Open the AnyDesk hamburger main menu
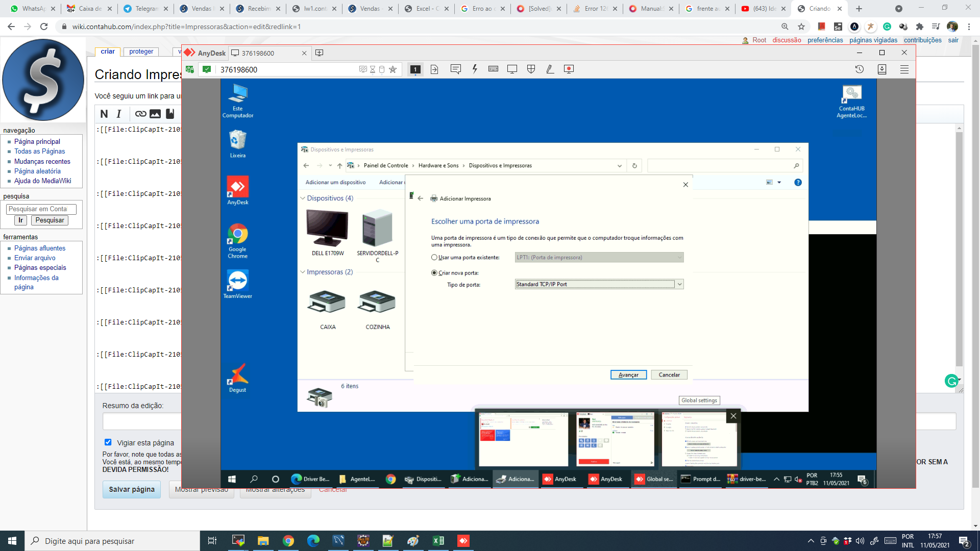The width and height of the screenshot is (980, 551). click(x=904, y=69)
